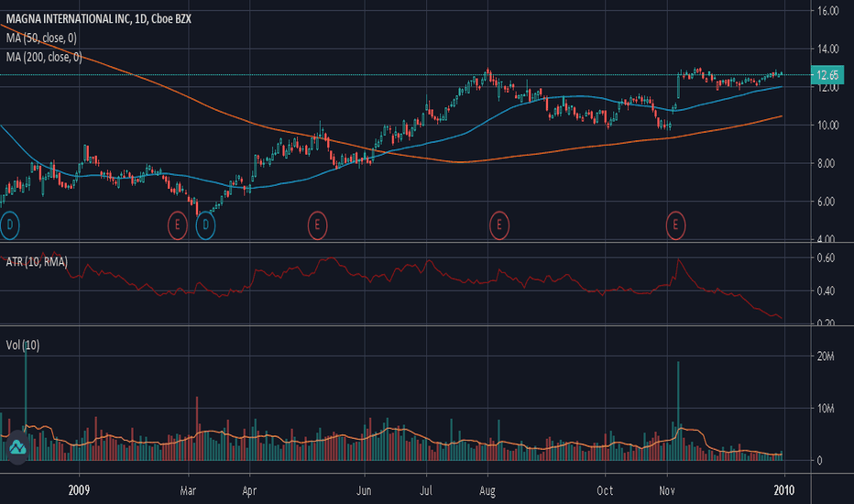Image resolution: width=854 pixels, height=504 pixels.
Task: Click the 0.60 ATR scale label
Action: tap(826, 257)
